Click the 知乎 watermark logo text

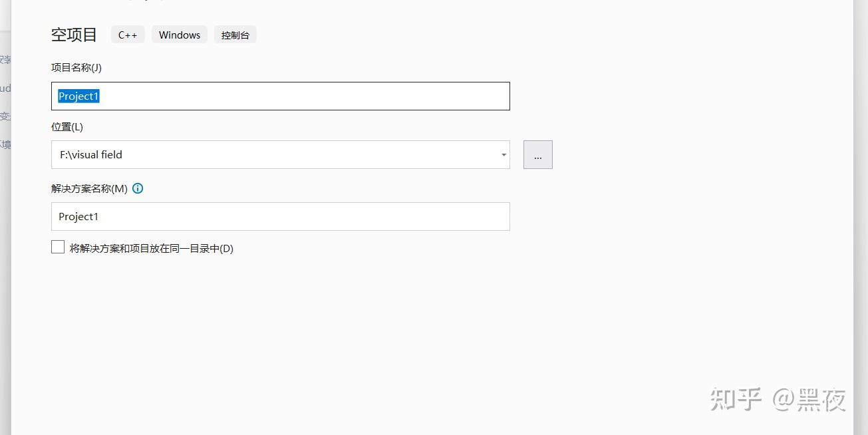(x=736, y=399)
